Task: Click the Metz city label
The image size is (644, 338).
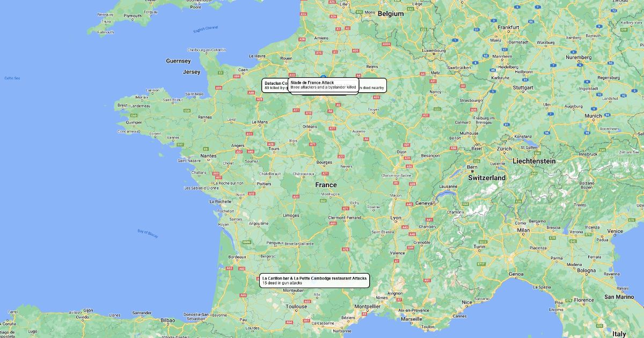Action: pyautogui.click(x=436, y=72)
